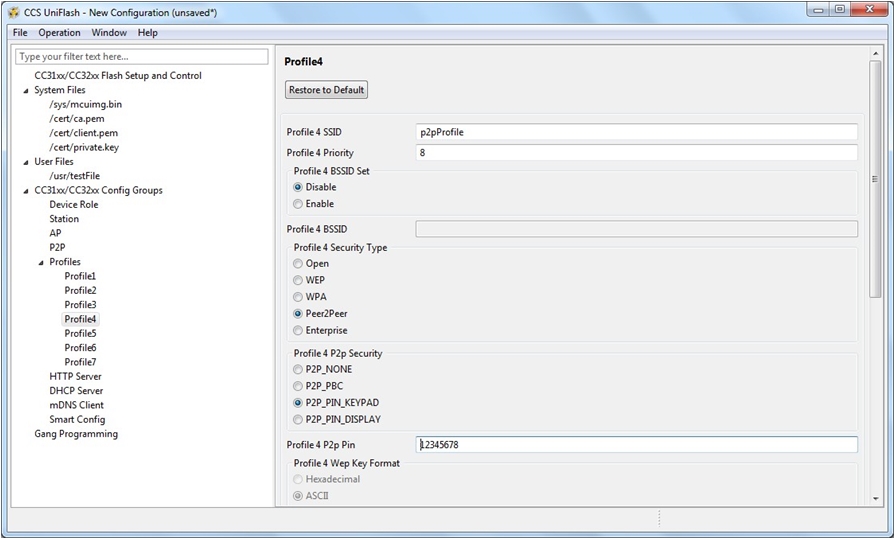This screenshot has width=895, height=539.
Task: Collapse the System Files tree node
Action: click(x=26, y=90)
